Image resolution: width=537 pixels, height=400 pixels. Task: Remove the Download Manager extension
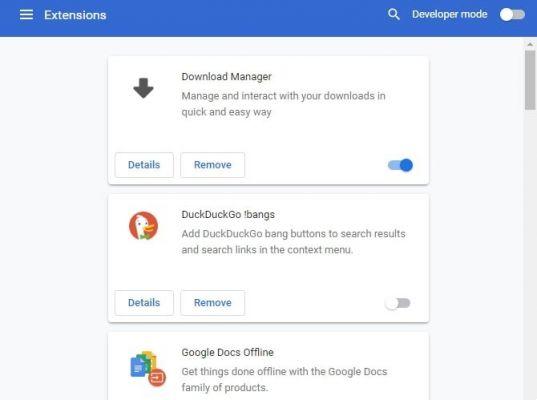[213, 165]
